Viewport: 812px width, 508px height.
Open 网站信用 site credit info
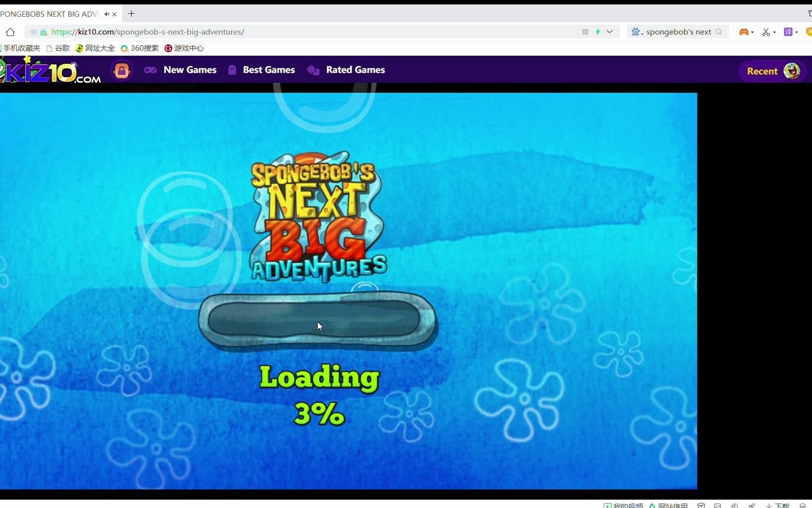click(x=668, y=505)
